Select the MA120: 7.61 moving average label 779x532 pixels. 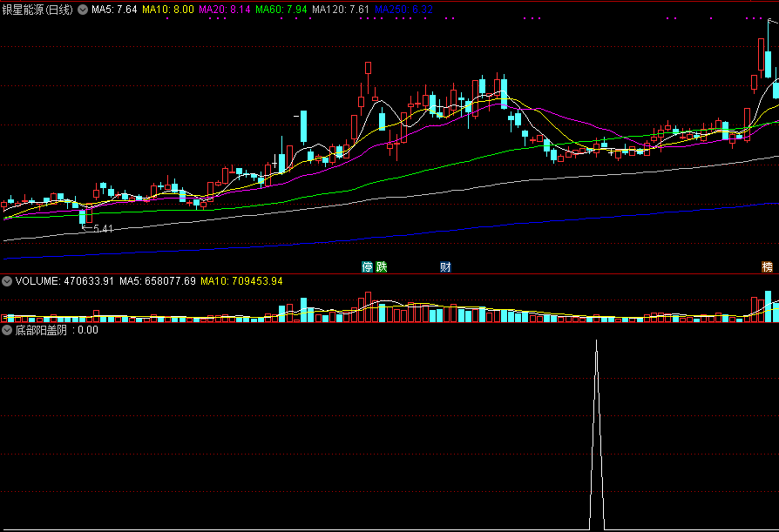[341, 10]
